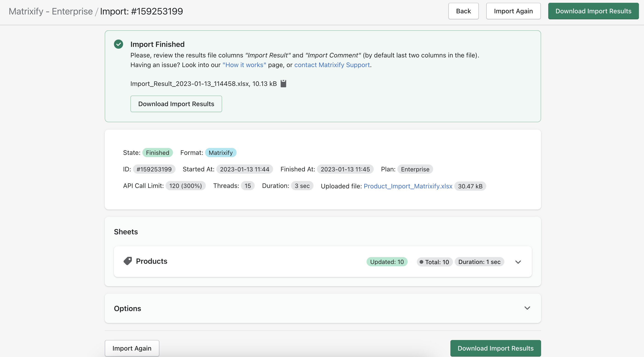Click the Products tag icon

(x=128, y=261)
